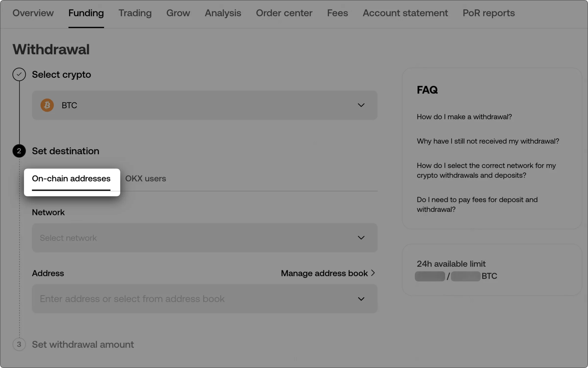This screenshot has height=368, width=588.
Task: Open FAQ about deposit and withdrawal fees
Action: 477,204
